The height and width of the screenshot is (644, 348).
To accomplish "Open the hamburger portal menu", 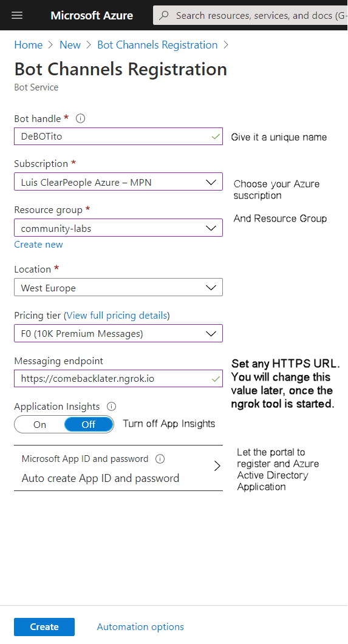I will click(17, 16).
